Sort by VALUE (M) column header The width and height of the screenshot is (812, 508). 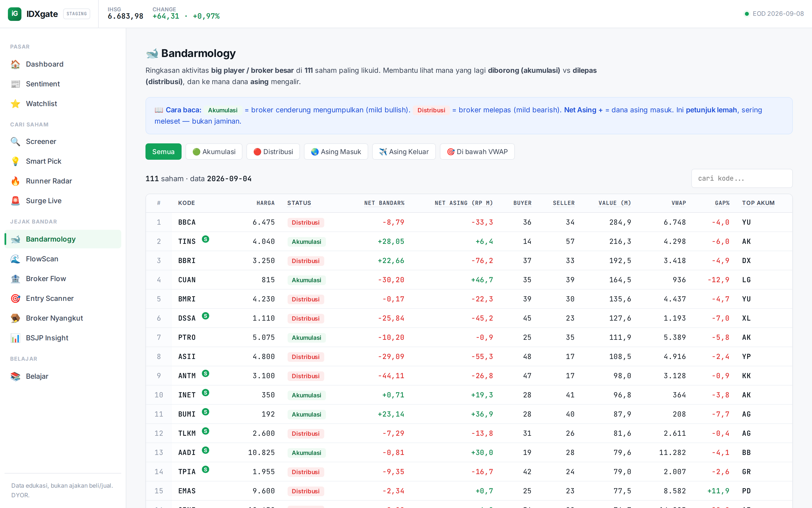tap(615, 203)
